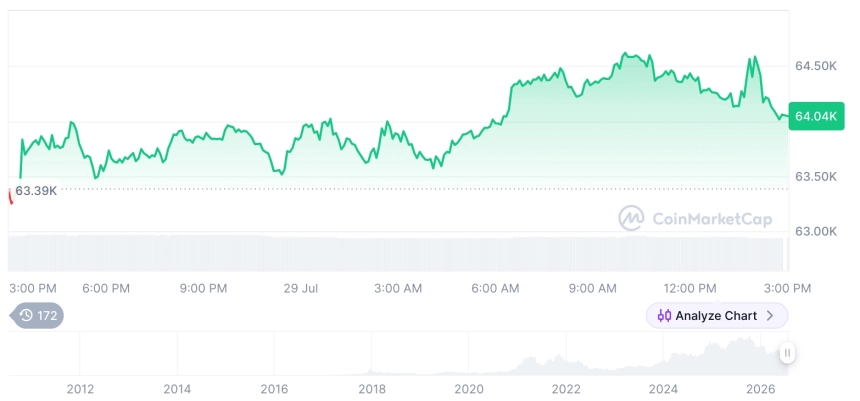860x401 pixels.
Task: Click the red line segment at chart start
Action: point(10,196)
